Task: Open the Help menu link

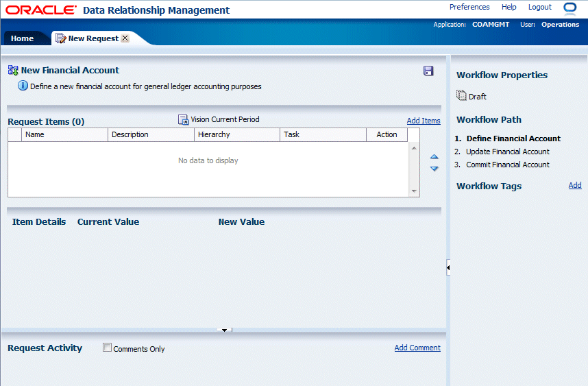Action: tap(509, 7)
